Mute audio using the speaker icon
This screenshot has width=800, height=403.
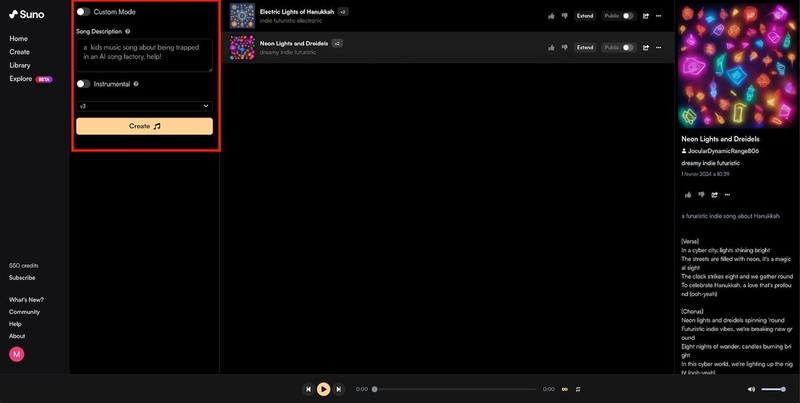(x=751, y=389)
